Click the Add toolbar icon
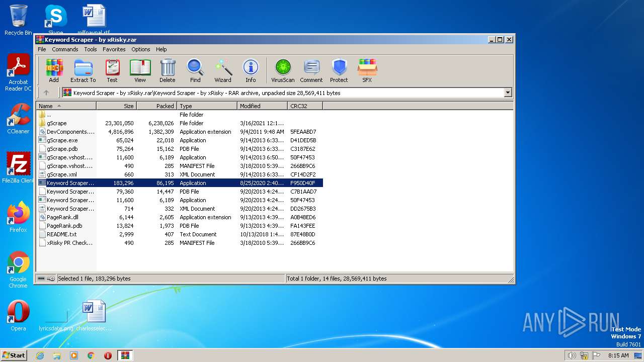644x362 pixels. pos(54,70)
